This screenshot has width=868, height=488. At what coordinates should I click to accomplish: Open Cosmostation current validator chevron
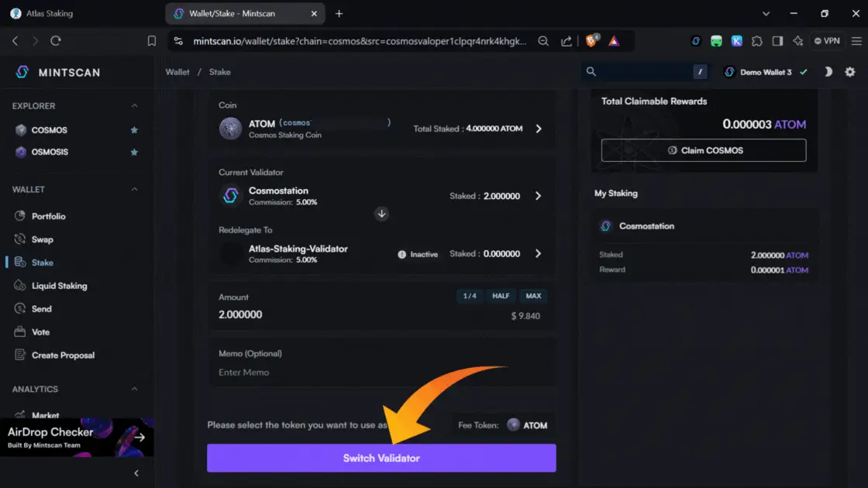pos(539,196)
